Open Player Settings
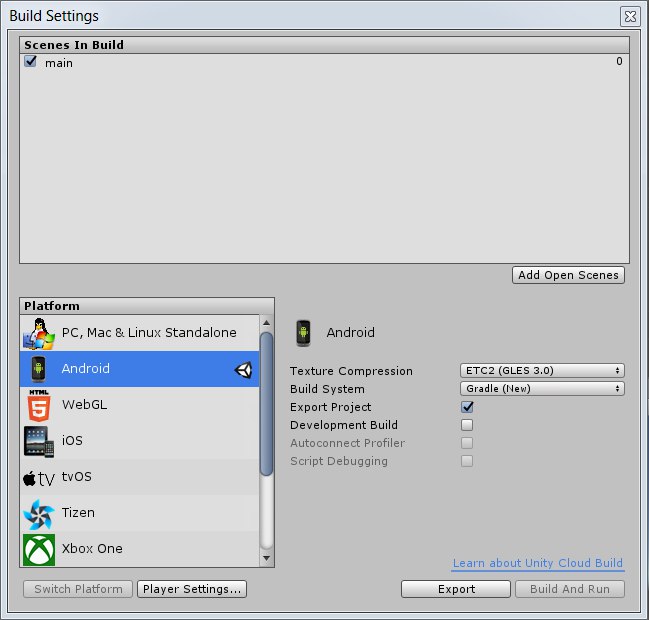 192,589
